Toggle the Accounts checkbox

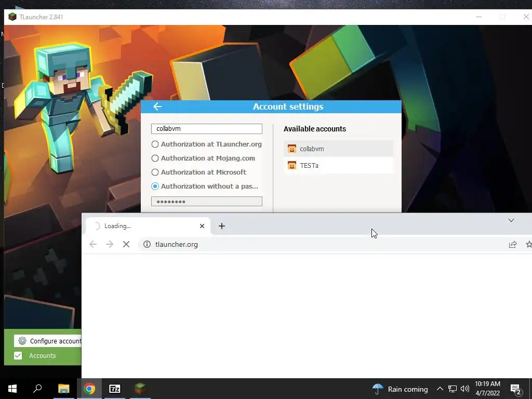tap(18, 355)
